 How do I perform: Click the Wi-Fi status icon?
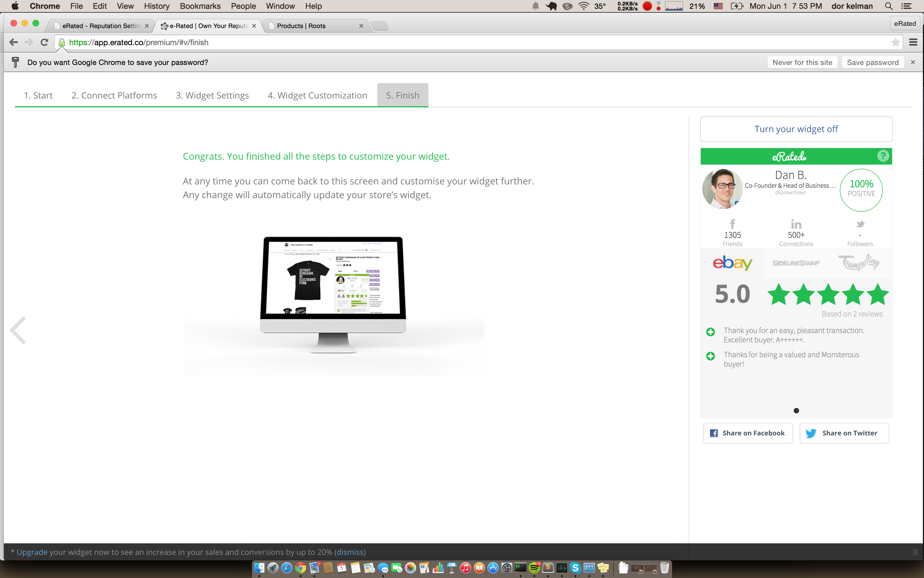(x=584, y=6)
